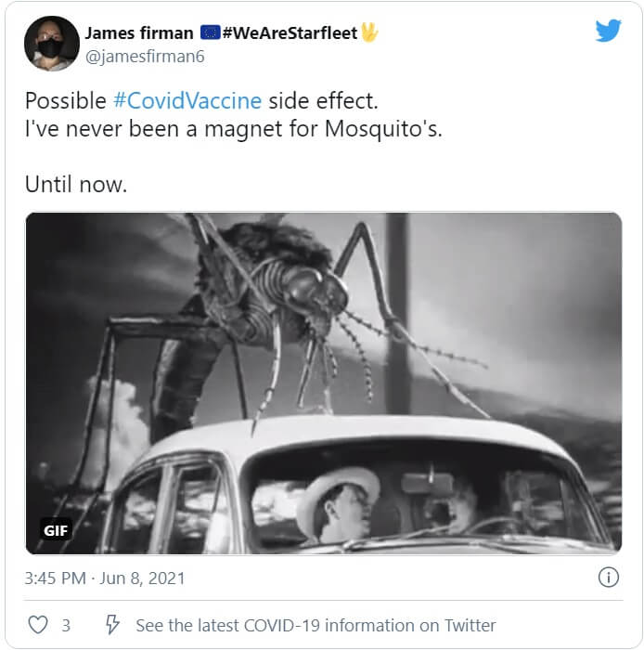This screenshot has height=650, width=644.
Task: Click the like count number 3
Action: point(66,625)
